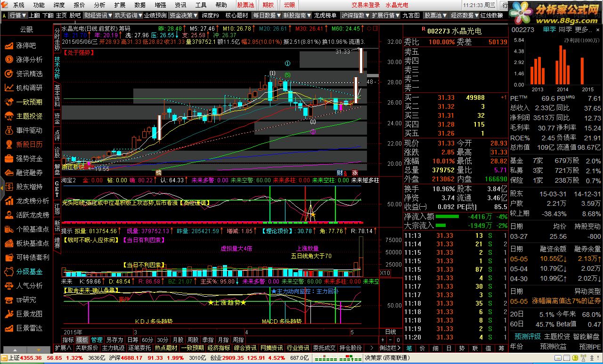Open the 工具 menu

click(201, 5)
